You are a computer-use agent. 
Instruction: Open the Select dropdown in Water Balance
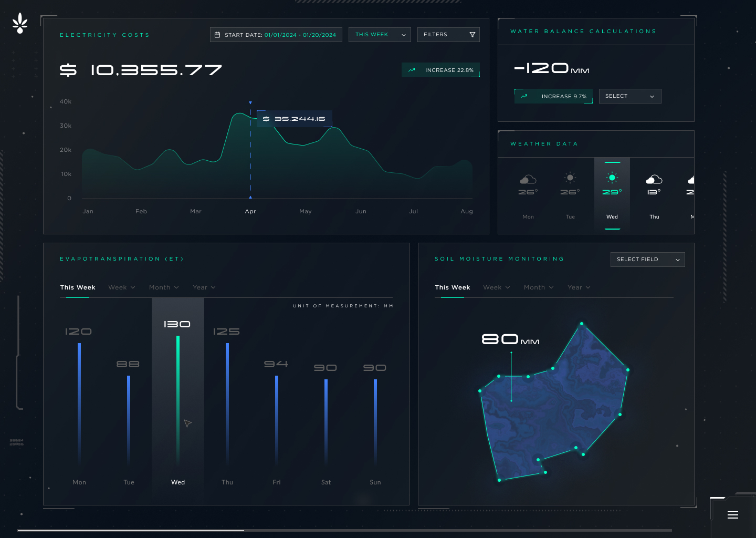(630, 96)
